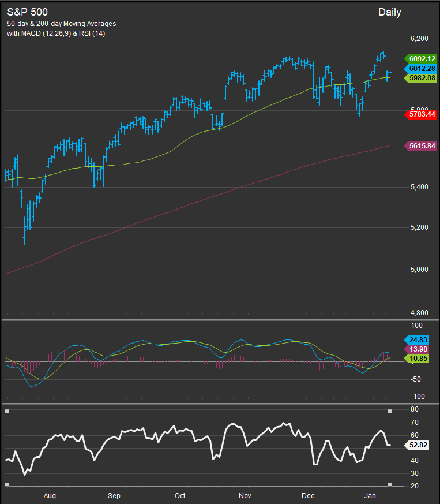Image resolution: width=440 pixels, height=504 pixels.
Task: Select the 6092.12 green resistance price tag
Action: pos(421,58)
